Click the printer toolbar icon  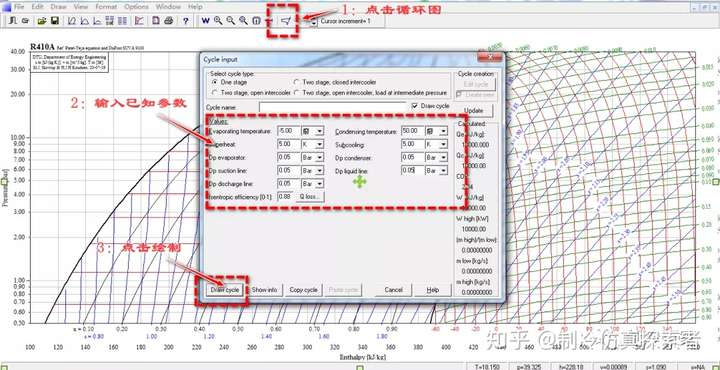[169, 21]
